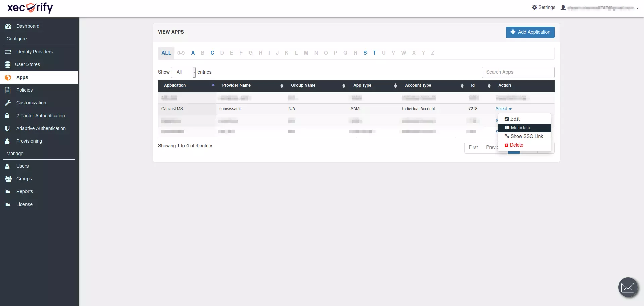The image size is (644, 306).
Task: Open the Show entries dropdown
Action: (x=183, y=72)
